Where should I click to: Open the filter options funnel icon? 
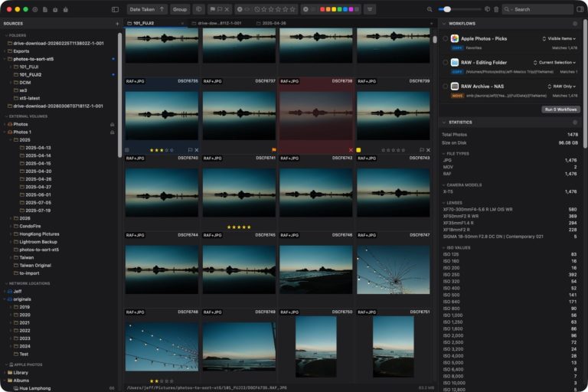(x=370, y=9)
